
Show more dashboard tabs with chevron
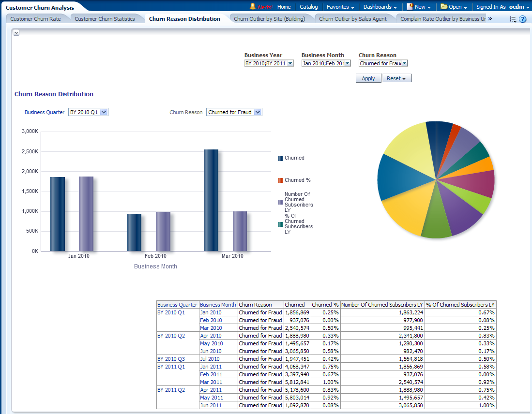[x=490, y=19]
